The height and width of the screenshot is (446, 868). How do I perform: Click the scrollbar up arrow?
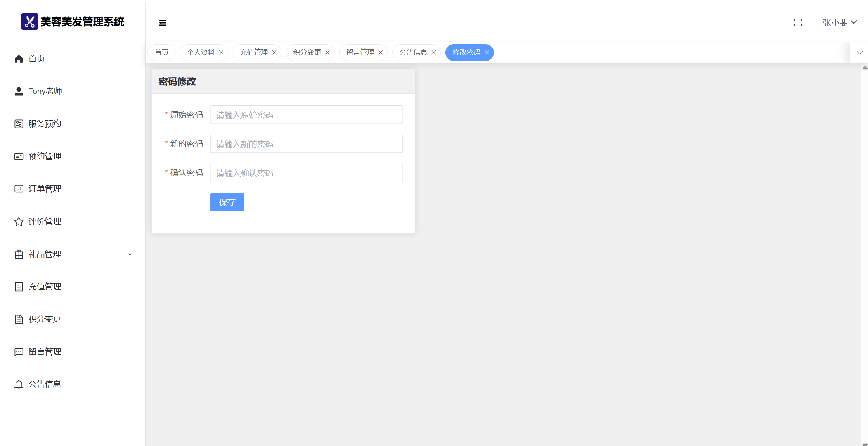(865, 67)
